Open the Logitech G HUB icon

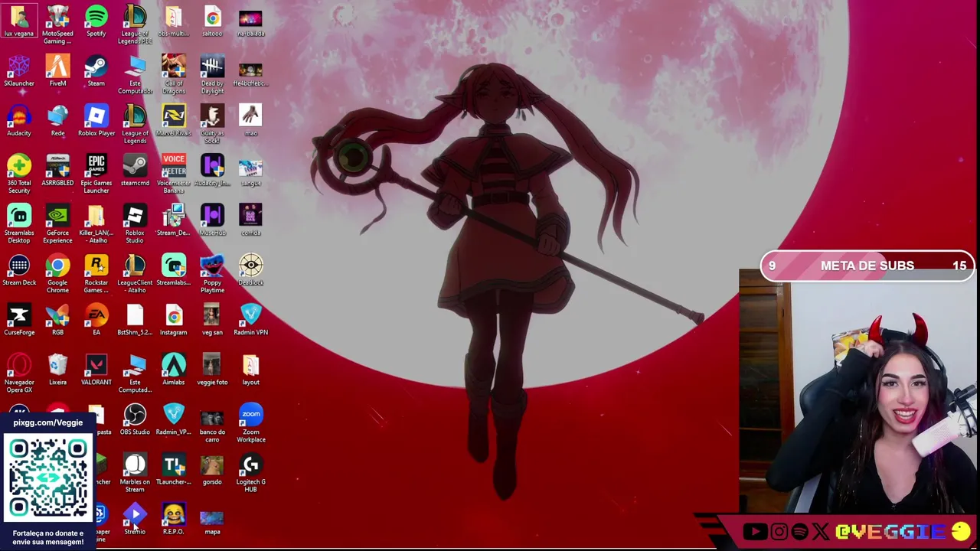[x=250, y=472]
